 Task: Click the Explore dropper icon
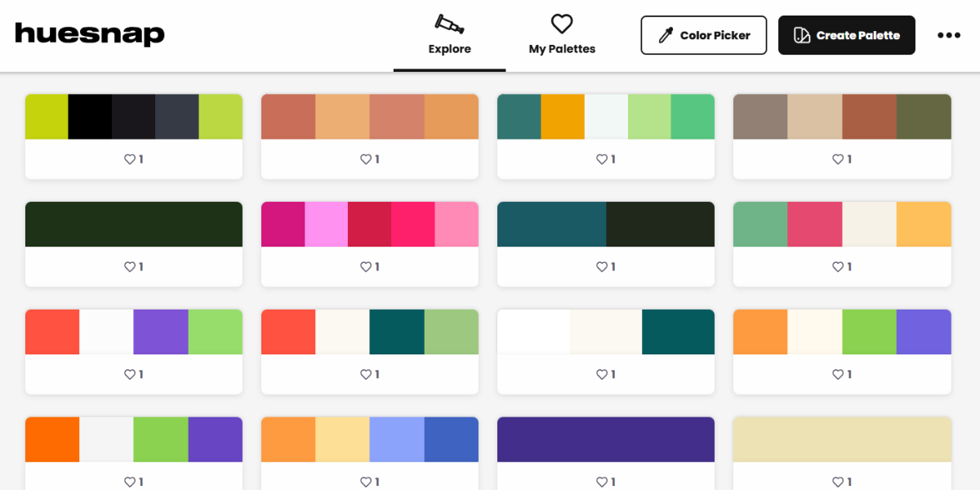449,24
